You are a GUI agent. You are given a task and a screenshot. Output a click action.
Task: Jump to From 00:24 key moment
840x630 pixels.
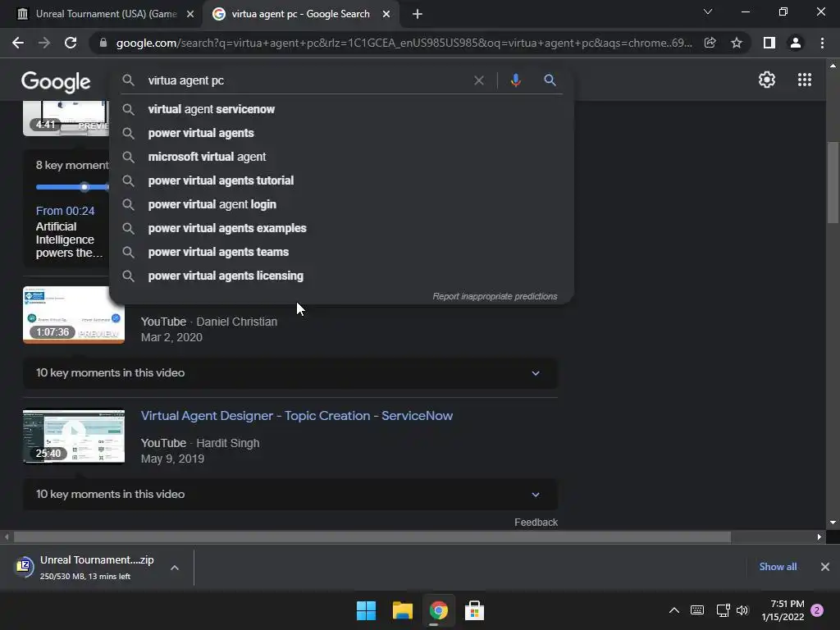click(66, 211)
